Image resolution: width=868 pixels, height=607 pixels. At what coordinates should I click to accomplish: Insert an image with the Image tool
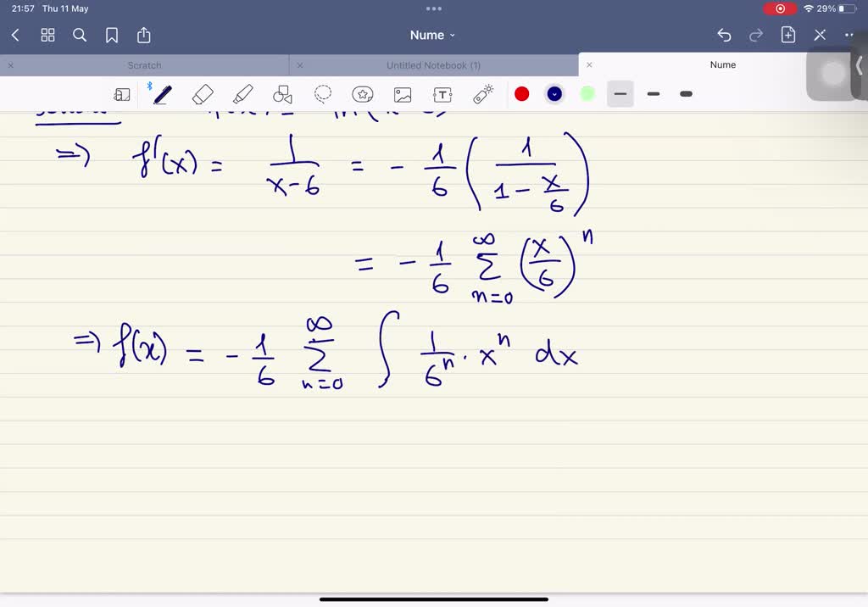[403, 94]
